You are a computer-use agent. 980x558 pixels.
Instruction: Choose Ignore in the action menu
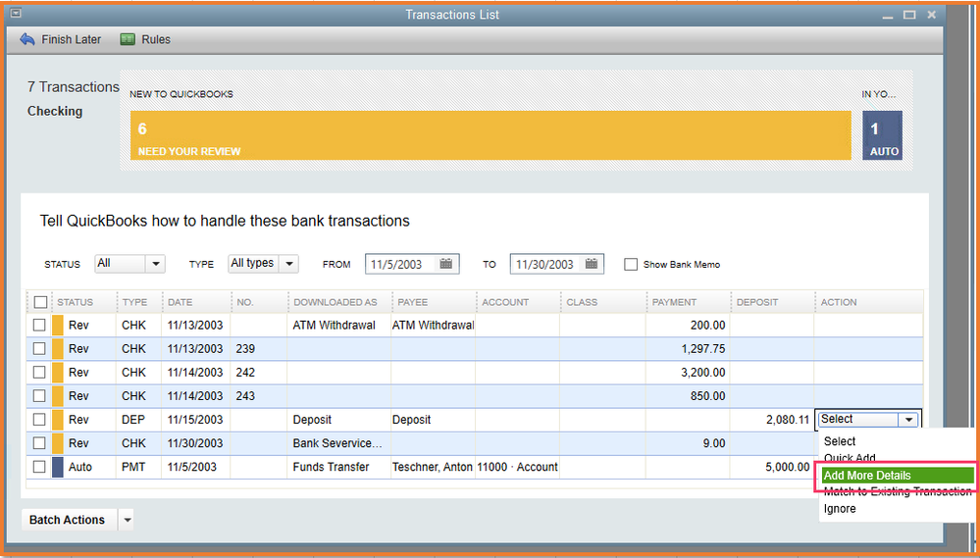(x=840, y=509)
